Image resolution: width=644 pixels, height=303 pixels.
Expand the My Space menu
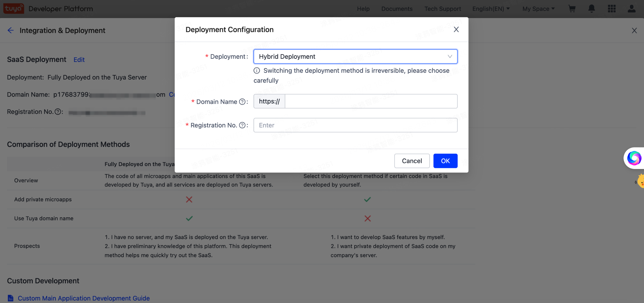pyautogui.click(x=538, y=9)
